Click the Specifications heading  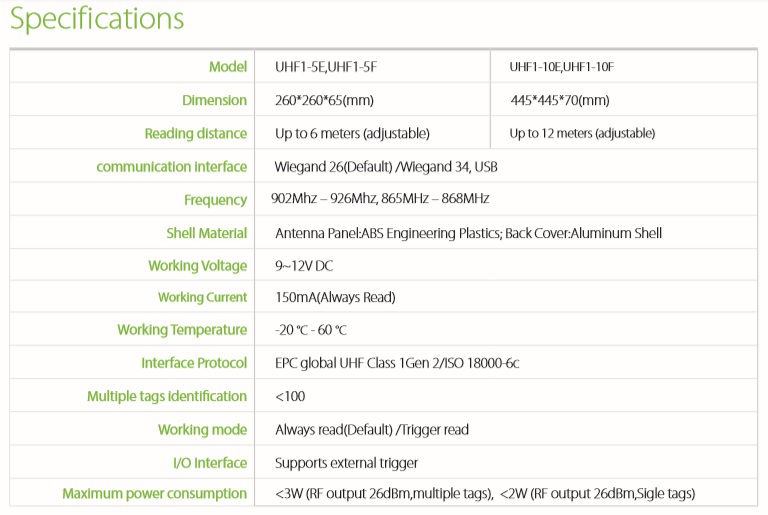click(97, 20)
